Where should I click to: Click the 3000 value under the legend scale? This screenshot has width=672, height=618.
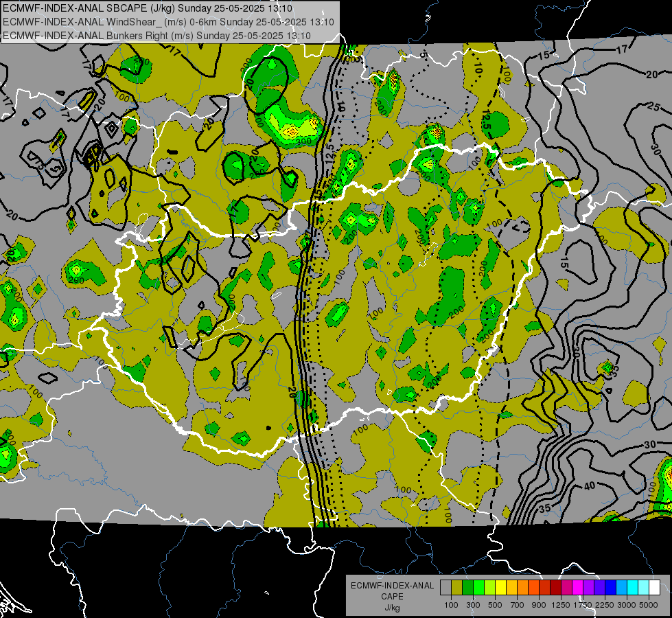point(627,605)
